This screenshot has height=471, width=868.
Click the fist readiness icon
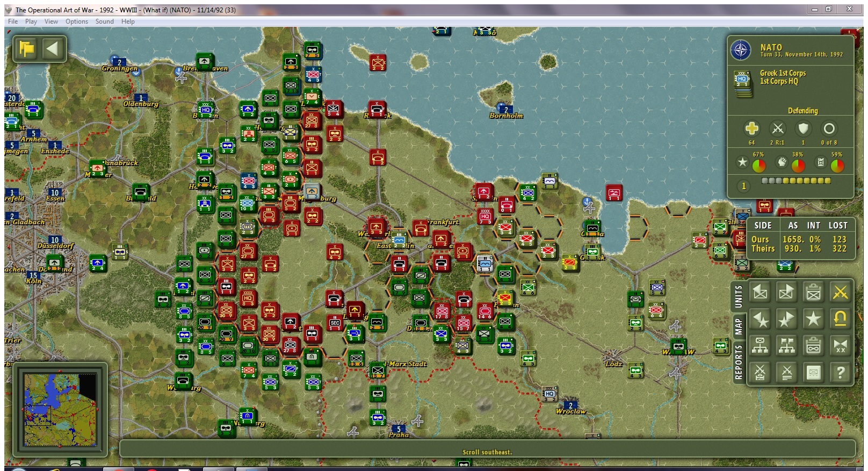tap(782, 162)
